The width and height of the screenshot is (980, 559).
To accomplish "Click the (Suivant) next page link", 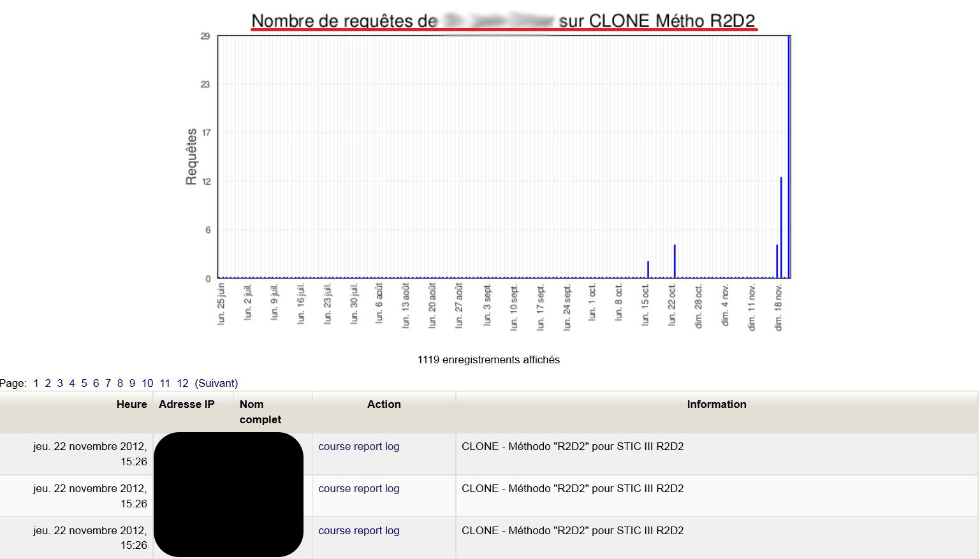I will click(216, 383).
